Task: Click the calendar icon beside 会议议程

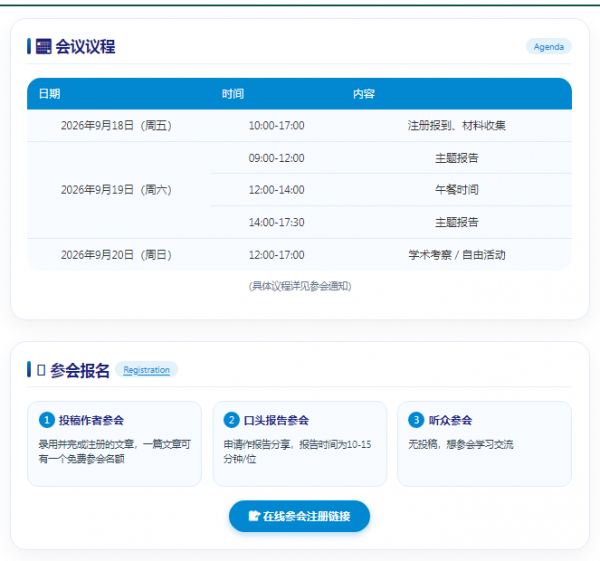Action: coord(43,47)
